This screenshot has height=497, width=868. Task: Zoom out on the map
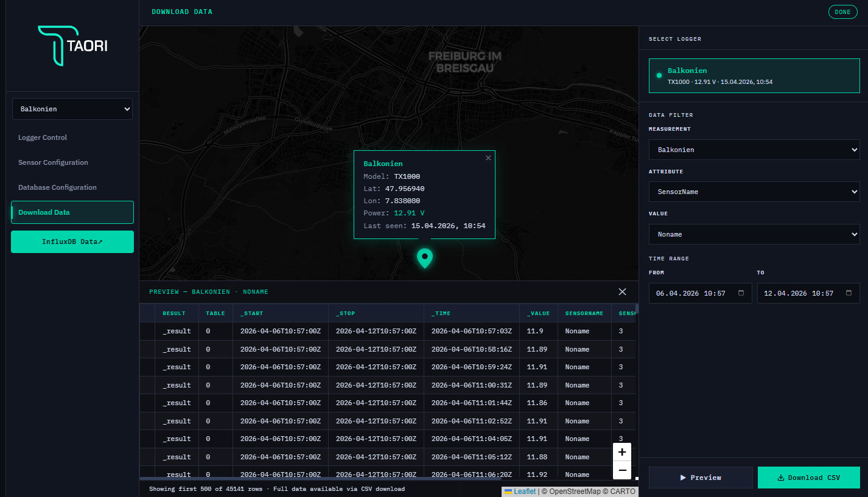pyautogui.click(x=621, y=470)
